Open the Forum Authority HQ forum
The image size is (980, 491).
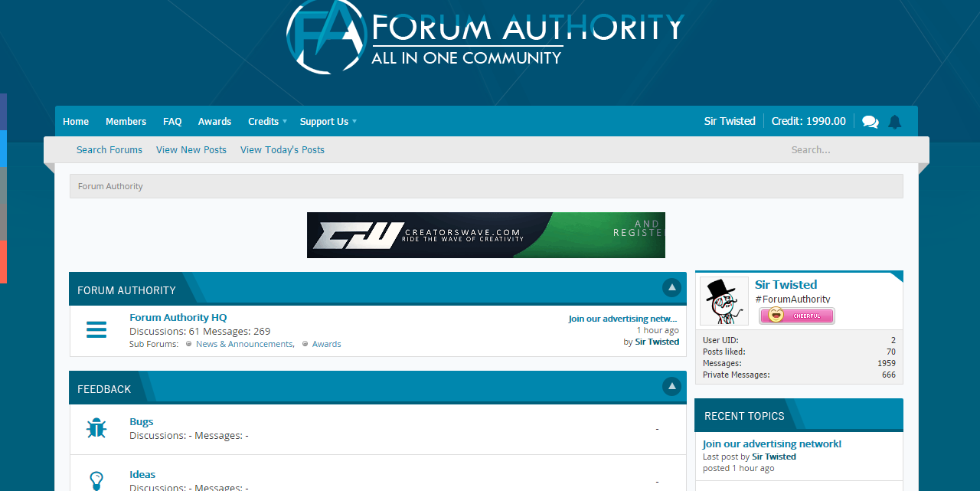(x=178, y=317)
